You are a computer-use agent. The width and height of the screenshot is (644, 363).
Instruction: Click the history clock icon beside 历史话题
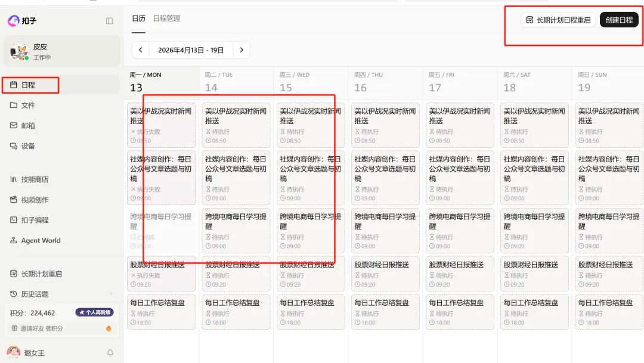point(14,294)
